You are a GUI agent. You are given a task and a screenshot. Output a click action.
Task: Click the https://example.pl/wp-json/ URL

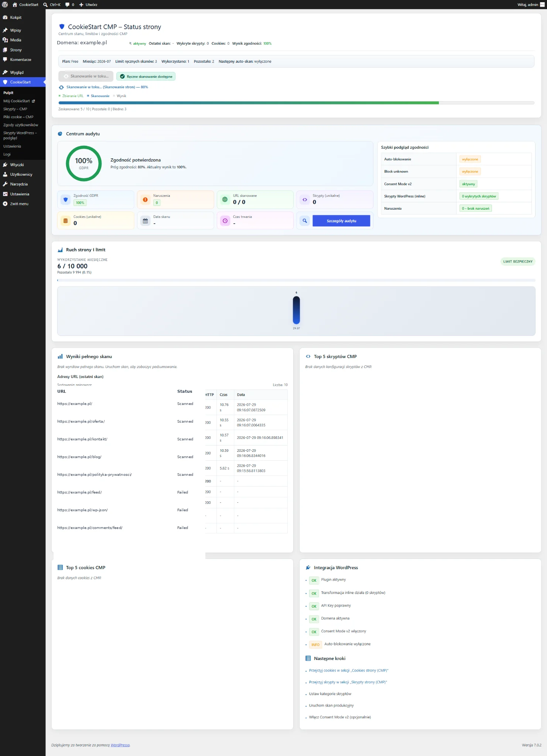pos(82,510)
